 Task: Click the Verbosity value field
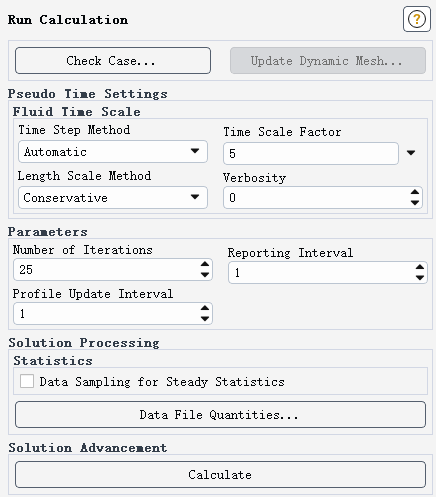click(317, 198)
